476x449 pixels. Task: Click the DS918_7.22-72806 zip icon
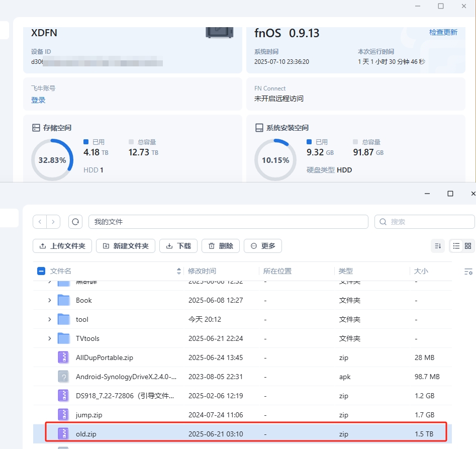(63, 396)
